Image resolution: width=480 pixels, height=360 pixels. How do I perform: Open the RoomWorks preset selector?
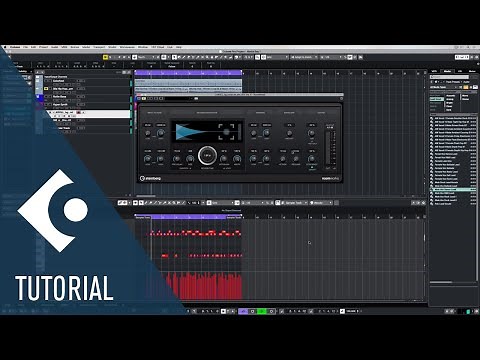pyautogui.click(x=178, y=98)
